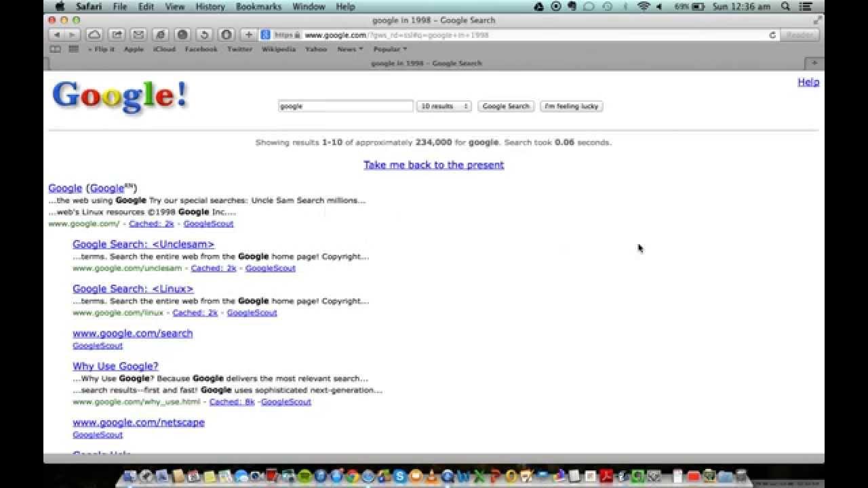Click the Mail envelope toolbar icon
The height and width of the screenshot is (488, 868).
[138, 35]
